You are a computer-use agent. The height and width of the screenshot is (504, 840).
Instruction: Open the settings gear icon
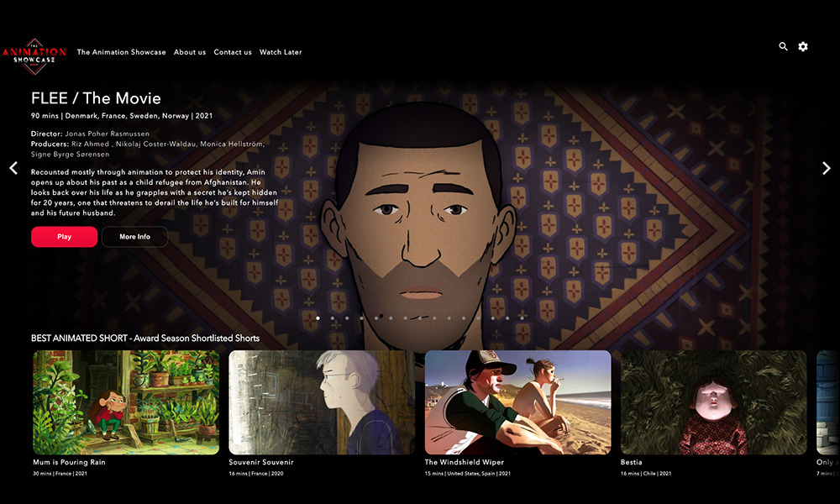coord(803,46)
